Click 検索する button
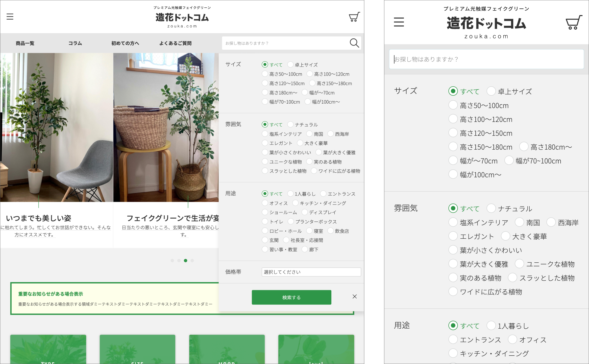The image size is (589, 364). click(292, 297)
